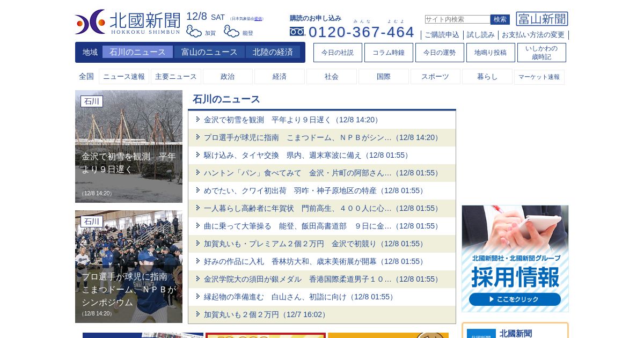Image resolution: width=644 pixels, height=338 pixels.
Task: Open ニュース速報 menu item
Action: [124, 77]
